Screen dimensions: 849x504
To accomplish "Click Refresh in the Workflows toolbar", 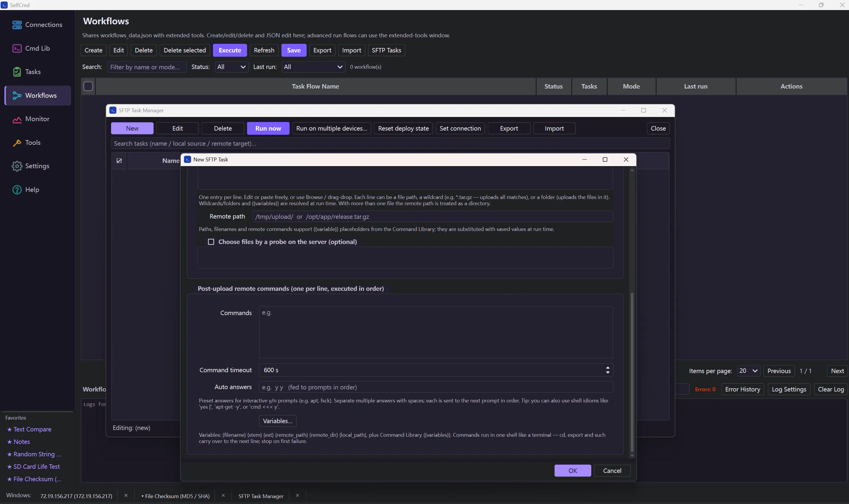I will 264,50.
